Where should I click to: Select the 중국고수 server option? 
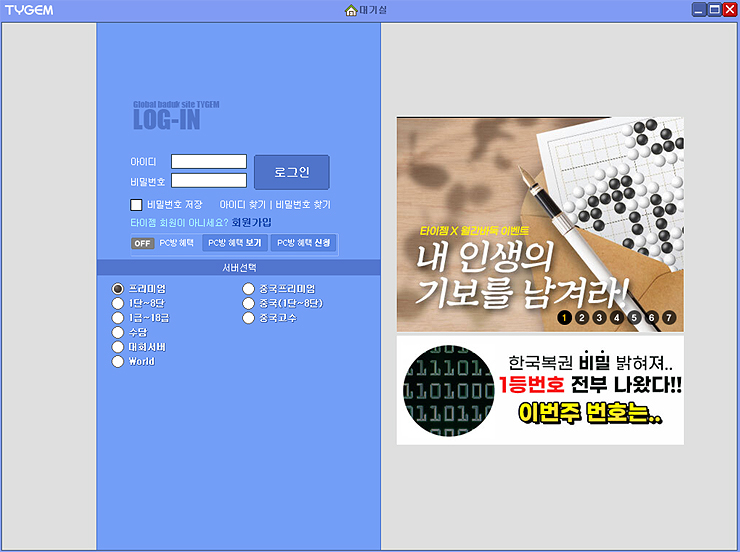tap(248, 318)
